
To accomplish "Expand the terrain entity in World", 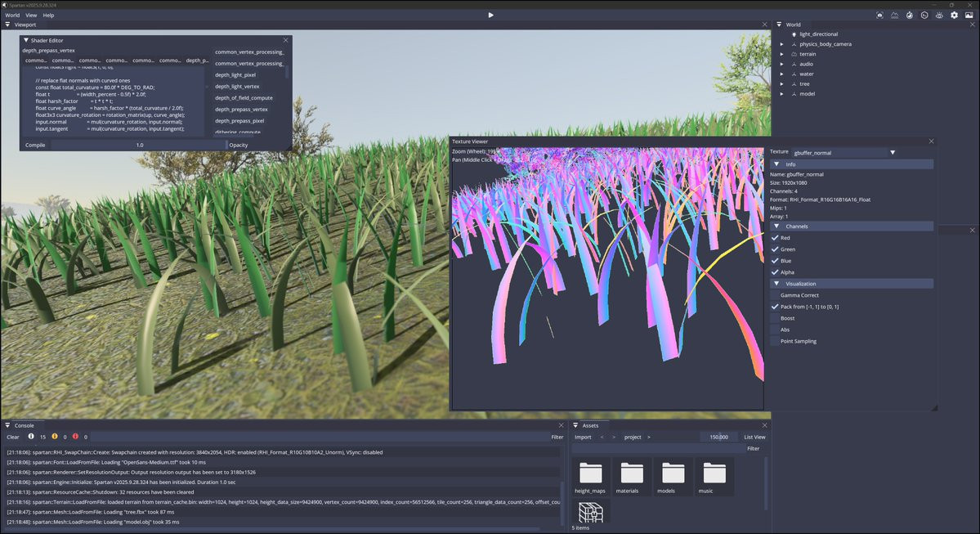I will (781, 54).
